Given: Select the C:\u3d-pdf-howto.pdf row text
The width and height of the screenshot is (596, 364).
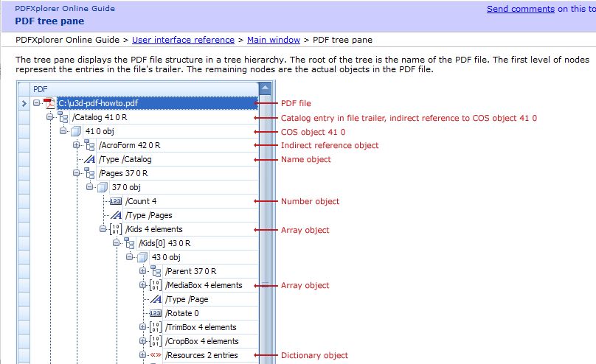Looking at the screenshot, I should (98, 103).
